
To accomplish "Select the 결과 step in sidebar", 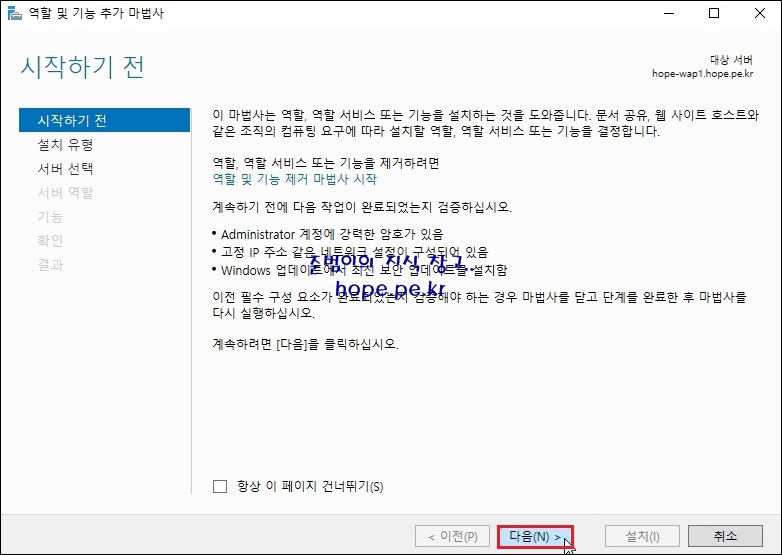I will point(50,264).
